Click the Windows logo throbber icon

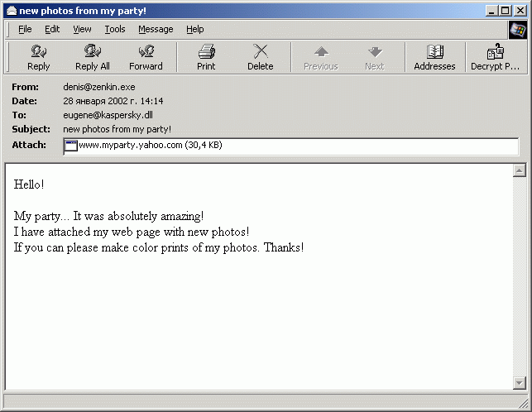click(518, 30)
